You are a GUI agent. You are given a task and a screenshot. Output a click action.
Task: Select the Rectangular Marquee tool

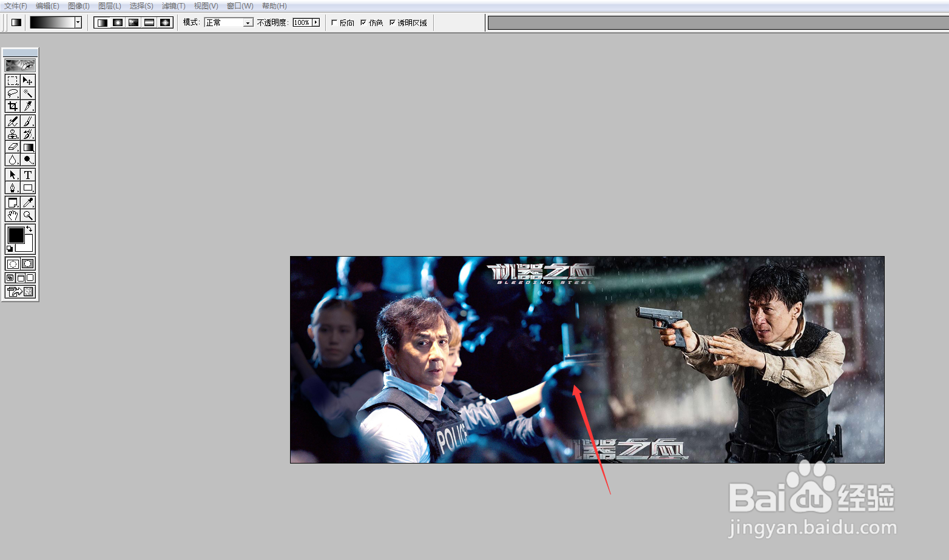click(12, 81)
